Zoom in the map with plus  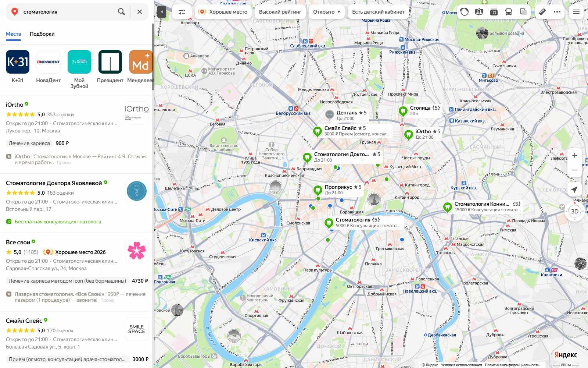pyautogui.click(x=574, y=155)
